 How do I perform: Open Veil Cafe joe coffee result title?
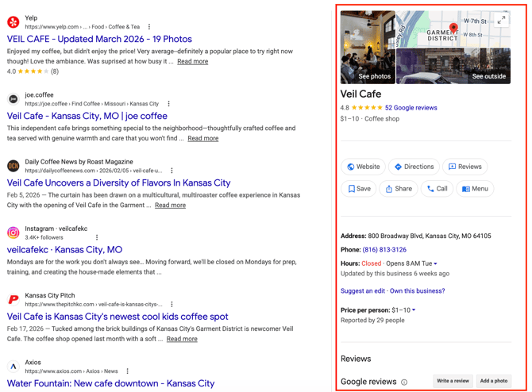pos(87,116)
